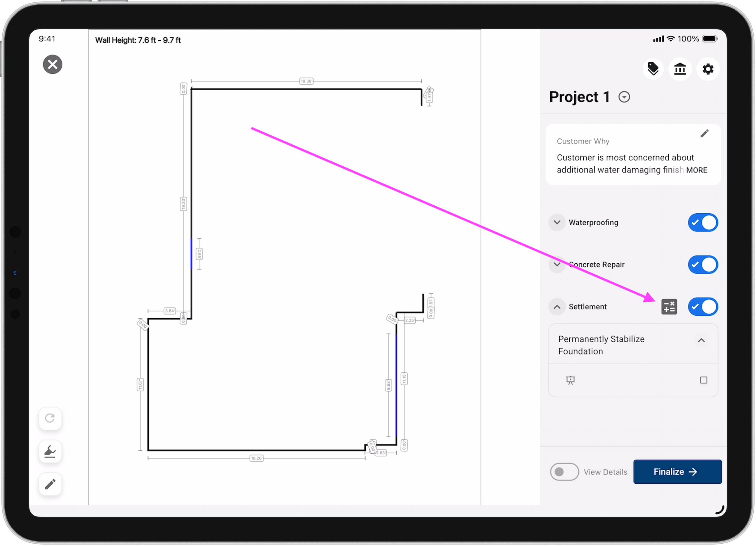
Task: Click the price tag icon
Action: pos(653,69)
